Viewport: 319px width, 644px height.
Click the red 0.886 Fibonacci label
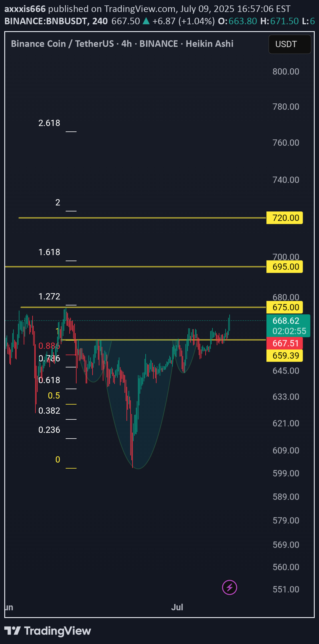[x=49, y=346]
